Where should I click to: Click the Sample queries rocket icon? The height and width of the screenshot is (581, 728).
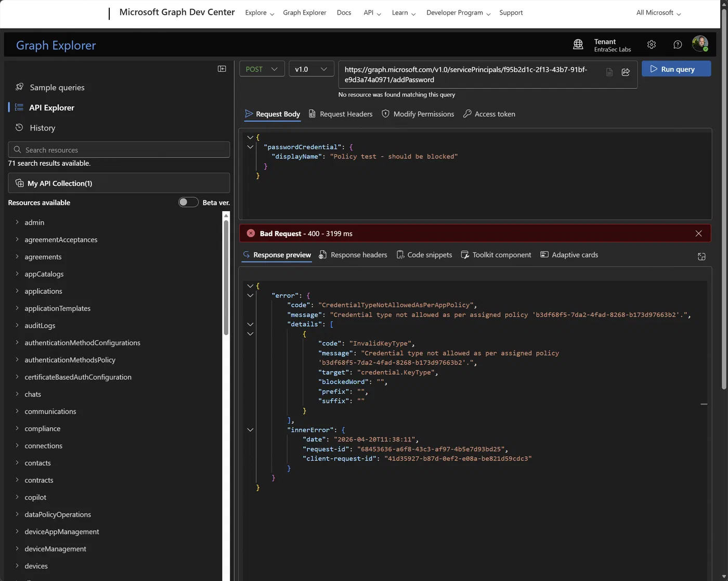pos(20,87)
